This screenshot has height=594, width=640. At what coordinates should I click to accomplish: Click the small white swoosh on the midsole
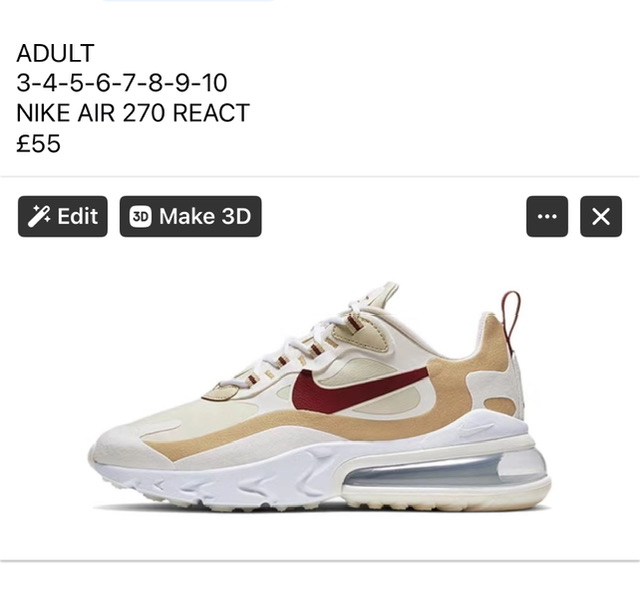(x=474, y=429)
